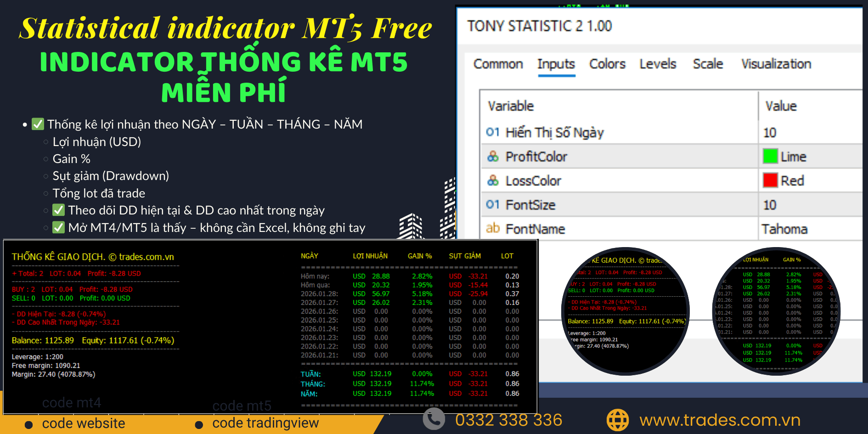The height and width of the screenshot is (434, 868).
Task: Click the numeric icon beside FontSize
Action: click(x=492, y=205)
